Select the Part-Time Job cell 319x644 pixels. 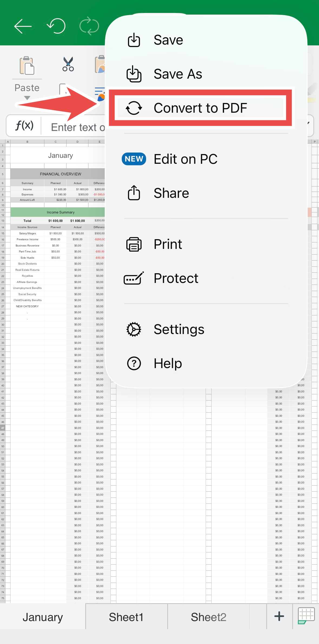point(27,252)
